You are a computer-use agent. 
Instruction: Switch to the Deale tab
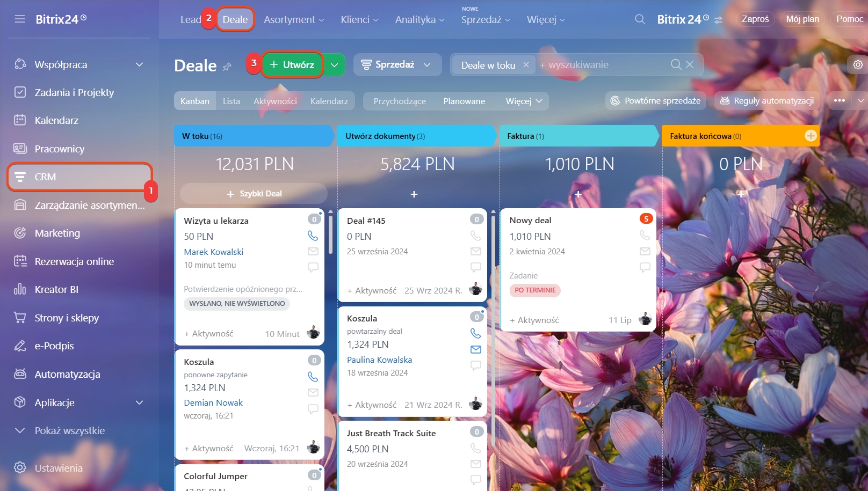tap(235, 20)
